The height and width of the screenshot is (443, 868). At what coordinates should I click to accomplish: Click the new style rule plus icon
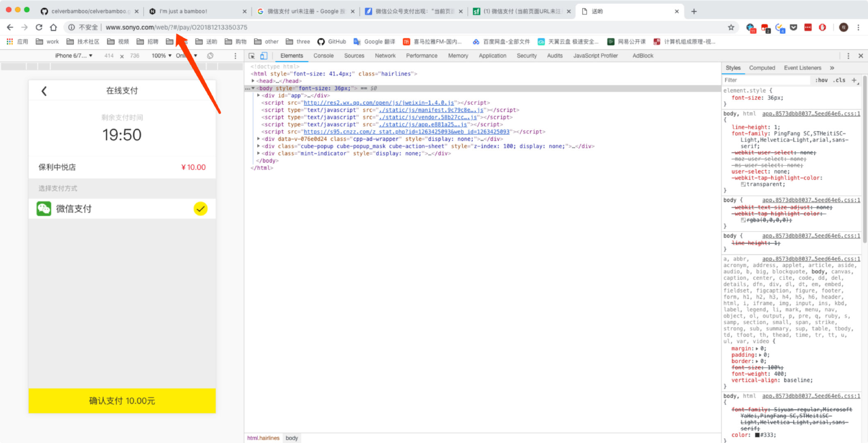(x=854, y=80)
